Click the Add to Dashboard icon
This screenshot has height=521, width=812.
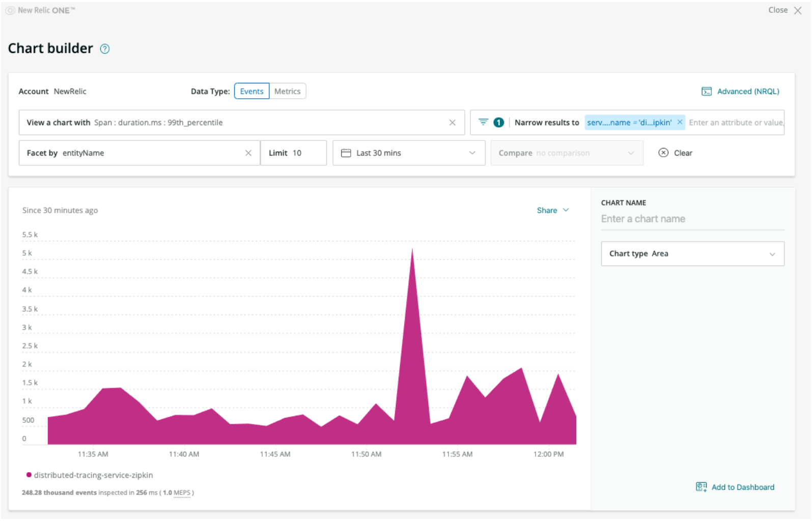click(x=702, y=487)
